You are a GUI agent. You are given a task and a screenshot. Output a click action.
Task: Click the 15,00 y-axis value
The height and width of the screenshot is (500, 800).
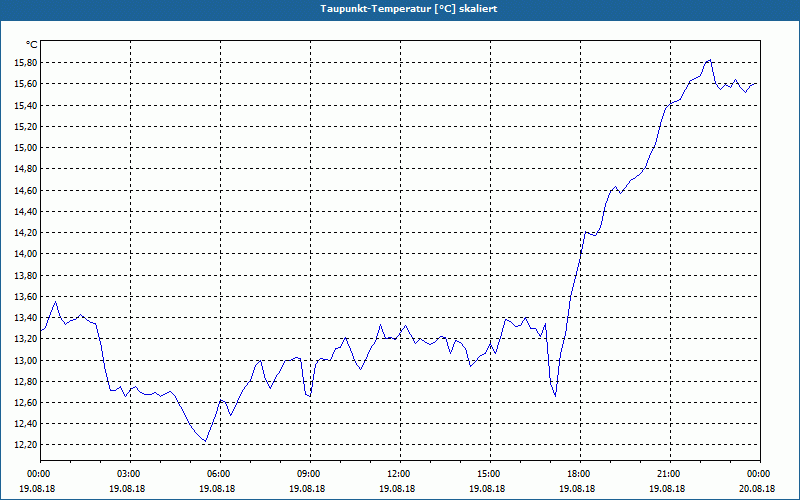click(27, 147)
